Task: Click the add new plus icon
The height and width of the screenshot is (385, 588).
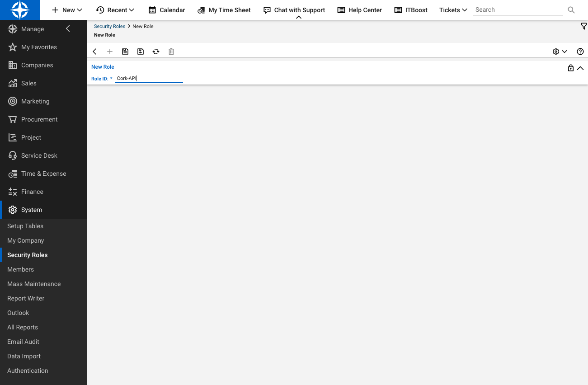Action: click(x=109, y=52)
